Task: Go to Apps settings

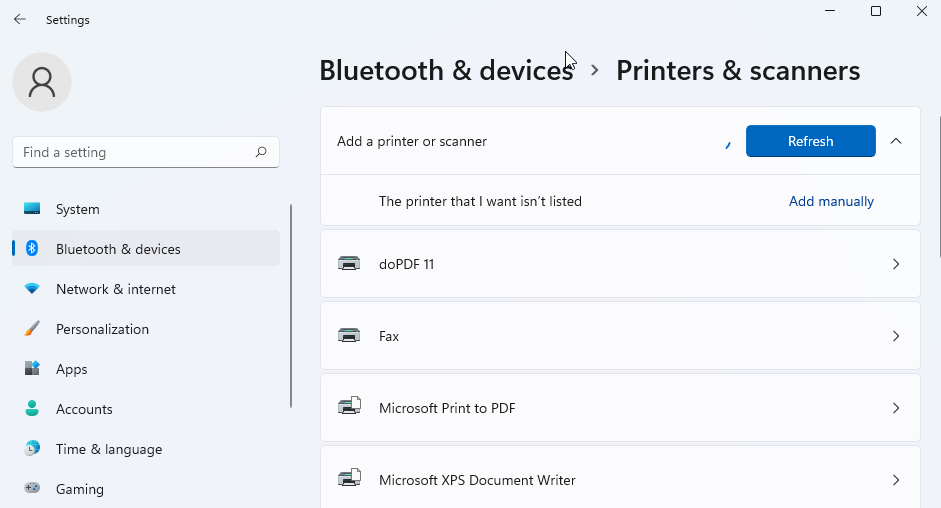Action: point(146,369)
